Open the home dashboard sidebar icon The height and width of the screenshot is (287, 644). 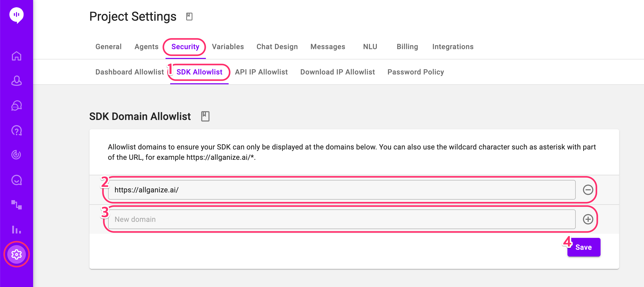coord(17,56)
